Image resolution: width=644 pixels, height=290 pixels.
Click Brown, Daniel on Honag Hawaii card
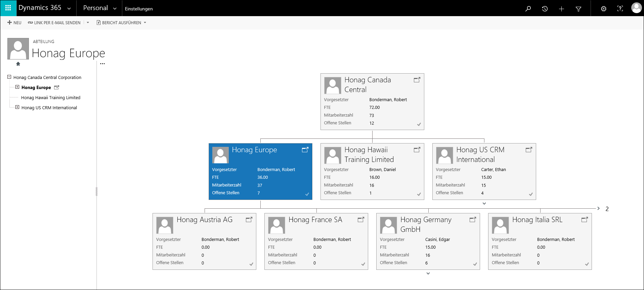click(x=383, y=170)
